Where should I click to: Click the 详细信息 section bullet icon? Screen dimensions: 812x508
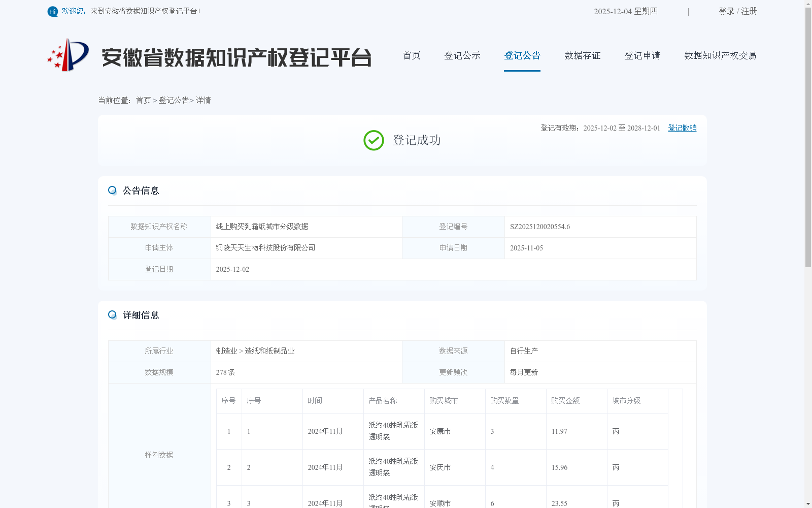click(113, 315)
